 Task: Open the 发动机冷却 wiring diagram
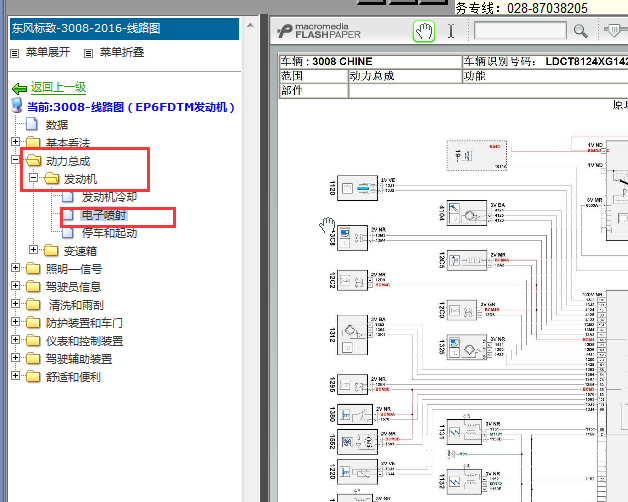[109, 197]
